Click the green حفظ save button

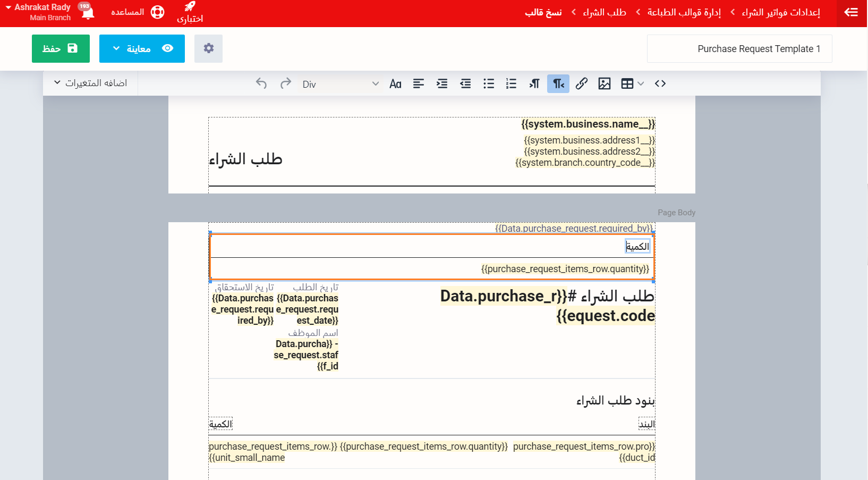(x=61, y=48)
